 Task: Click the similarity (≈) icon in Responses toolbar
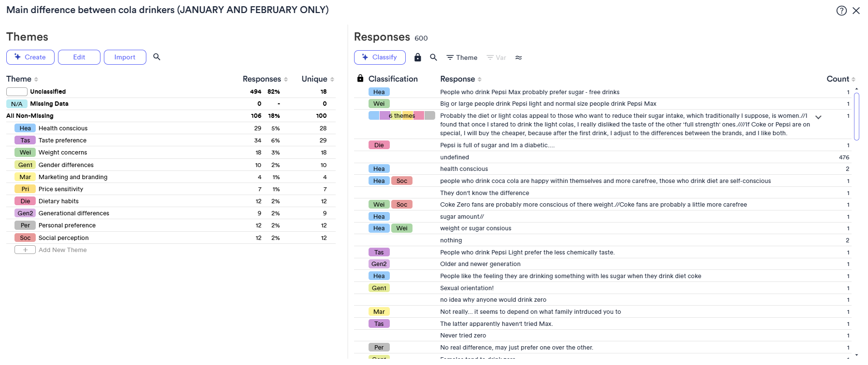(519, 57)
